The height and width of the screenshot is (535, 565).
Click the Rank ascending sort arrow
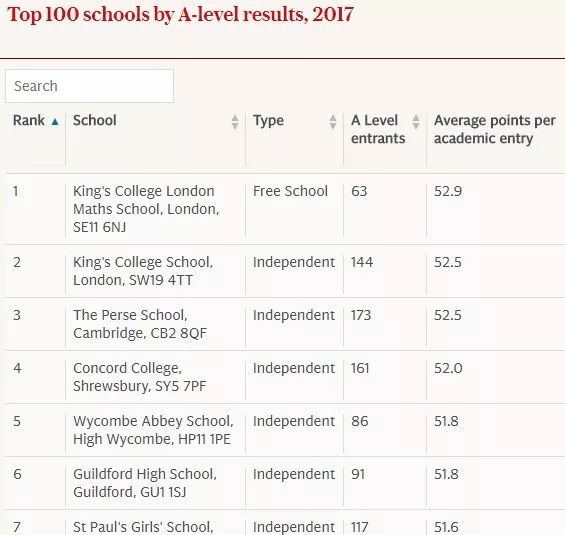point(55,122)
